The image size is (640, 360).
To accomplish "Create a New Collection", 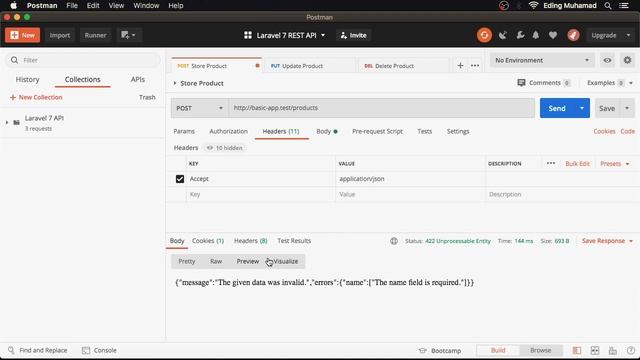I will coord(36,97).
